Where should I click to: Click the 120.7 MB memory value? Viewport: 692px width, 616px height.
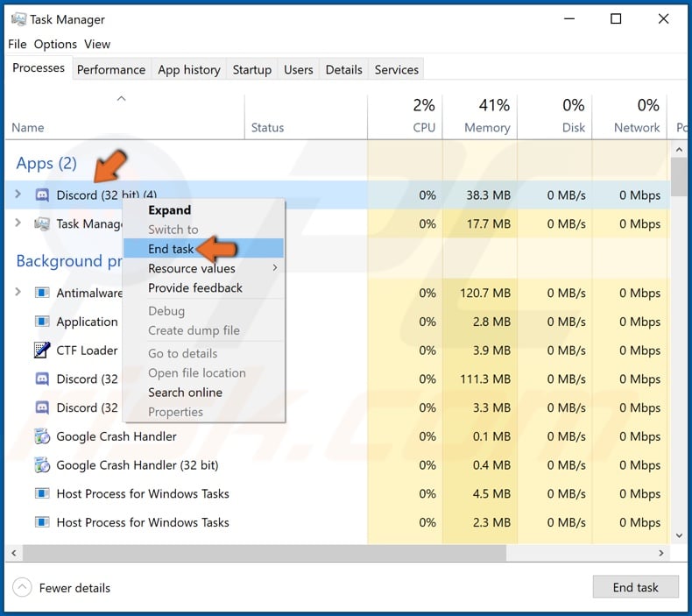(485, 293)
